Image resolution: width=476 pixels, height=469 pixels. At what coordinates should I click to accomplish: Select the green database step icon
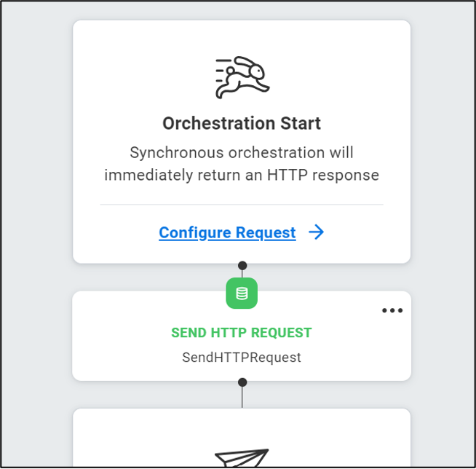(242, 293)
